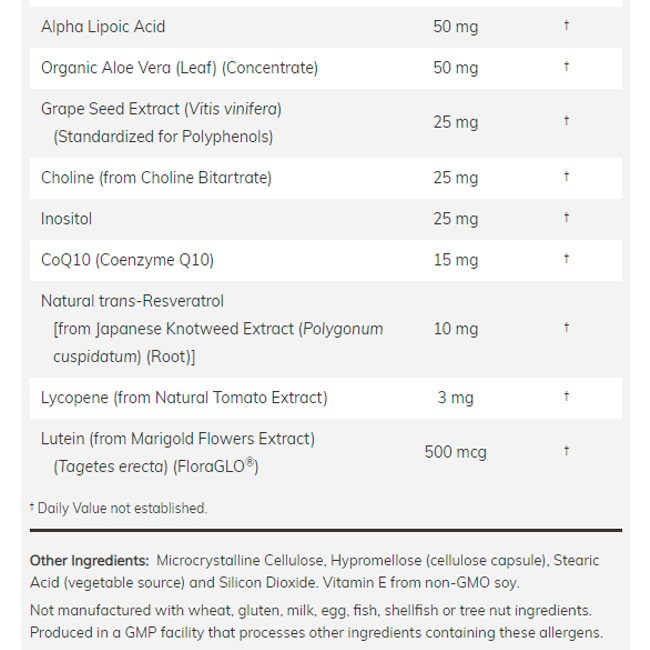This screenshot has width=650, height=650.
Task: Select the Lycopene from Tomato Extract label
Action: (x=184, y=398)
